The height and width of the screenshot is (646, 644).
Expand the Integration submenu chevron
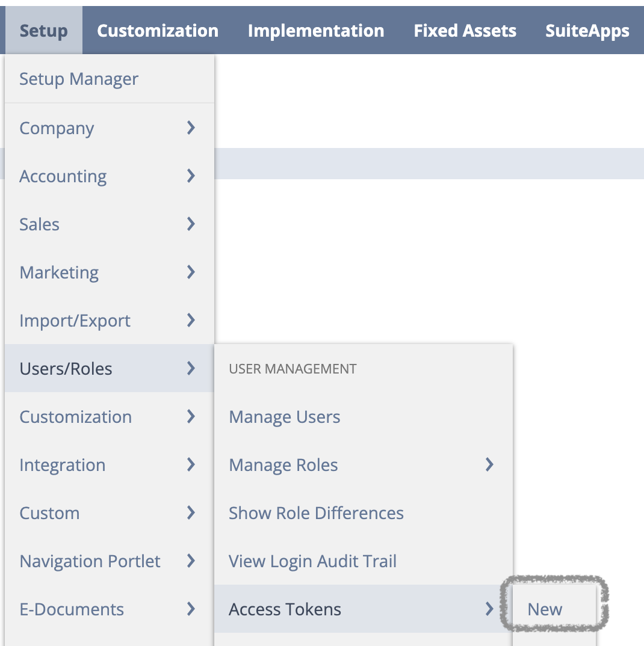190,465
